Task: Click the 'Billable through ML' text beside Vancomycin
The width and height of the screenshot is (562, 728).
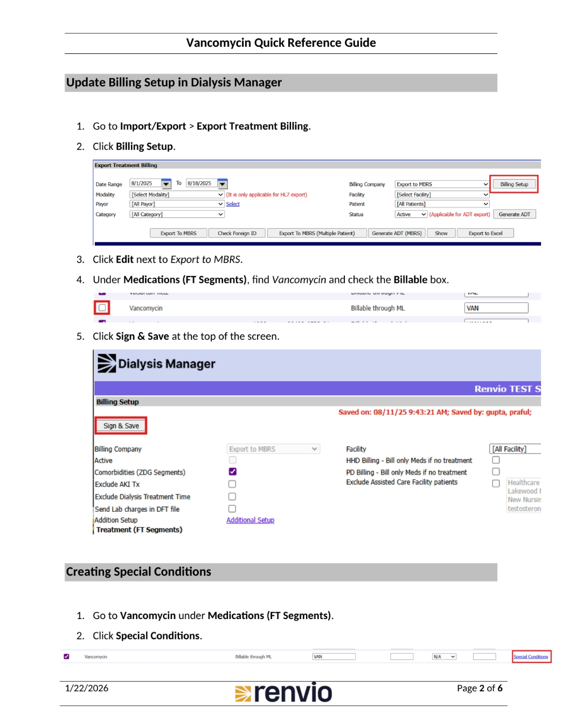Action: point(378,308)
